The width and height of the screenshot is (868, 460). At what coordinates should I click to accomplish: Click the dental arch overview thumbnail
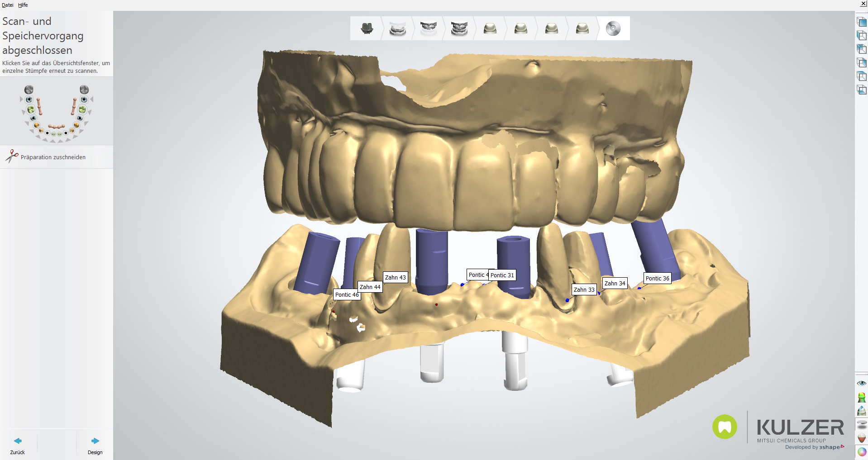point(57,113)
